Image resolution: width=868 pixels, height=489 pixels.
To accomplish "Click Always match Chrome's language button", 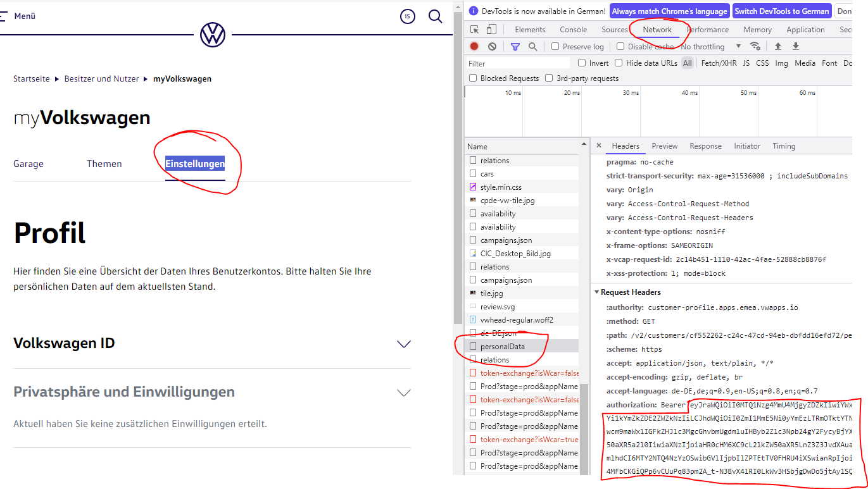I will click(x=670, y=11).
